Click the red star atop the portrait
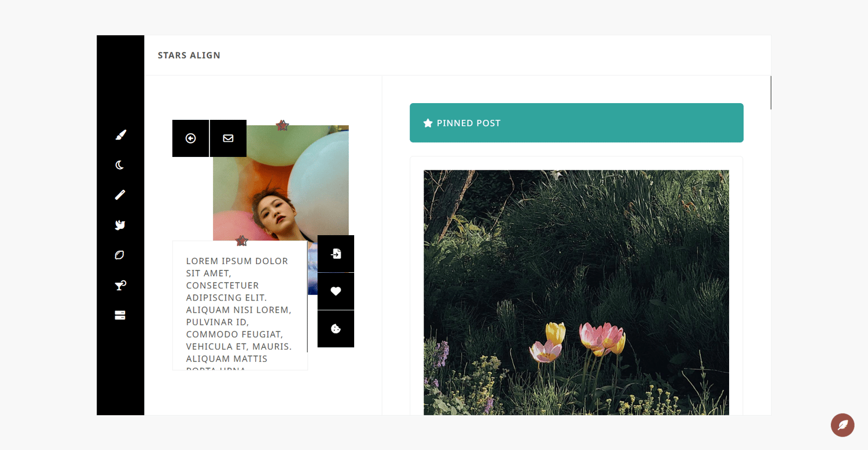868x450 pixels. 282,125
